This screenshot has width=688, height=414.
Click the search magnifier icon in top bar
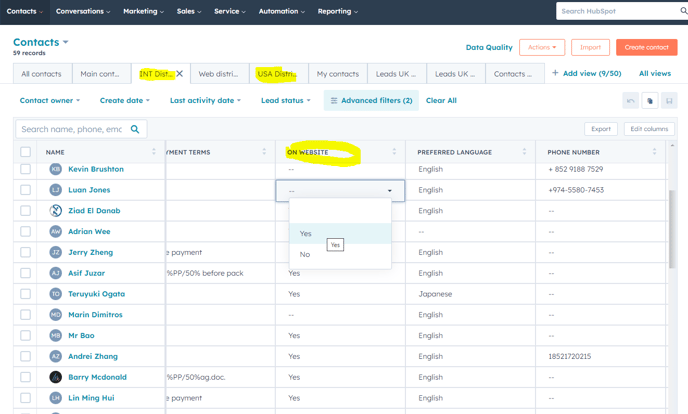683,11
